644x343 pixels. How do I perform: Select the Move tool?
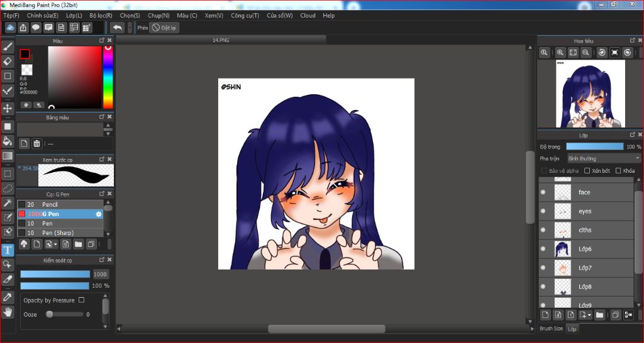(x=8, y=108)
